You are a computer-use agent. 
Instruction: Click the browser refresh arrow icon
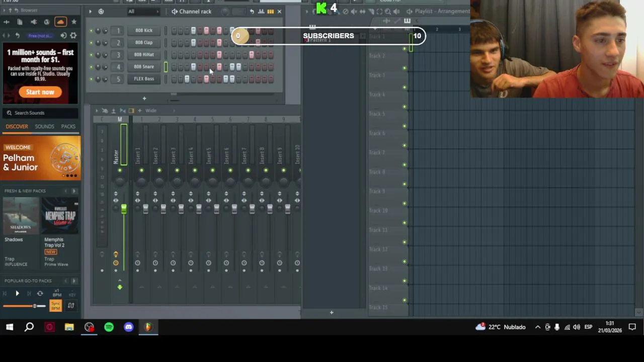click(17, 36)
